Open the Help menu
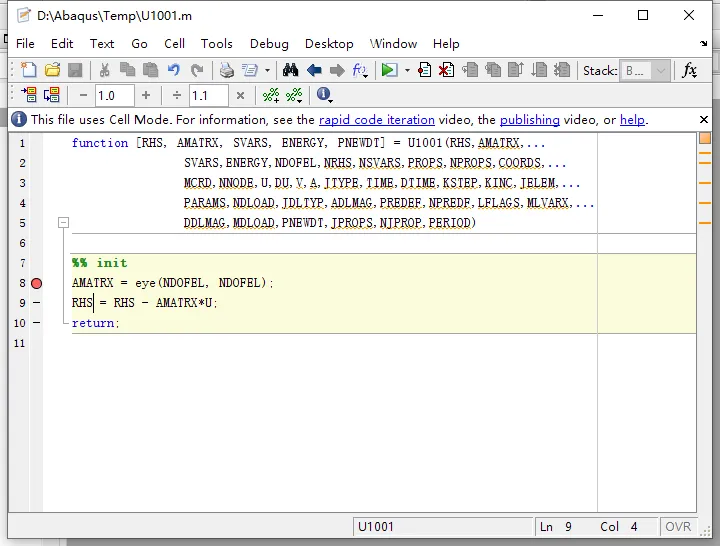This screenshot has height=546, width=720. [x=446, y=44]
